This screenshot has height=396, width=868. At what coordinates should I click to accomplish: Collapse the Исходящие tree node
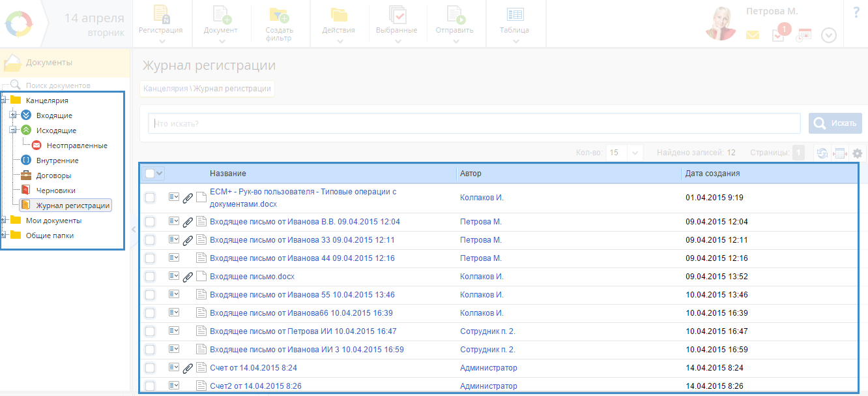click(x=12, y=130)
